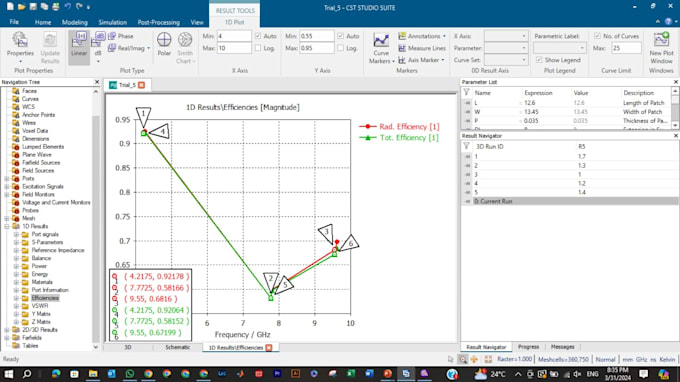Click the New Plot Window icon
Screen dimensions: 680x382
661,48
